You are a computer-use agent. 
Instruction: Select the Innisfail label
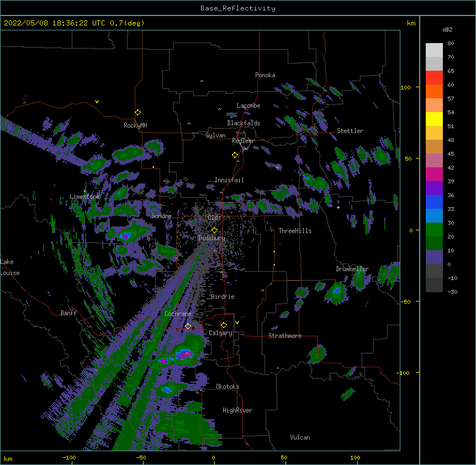pos(229,180)
